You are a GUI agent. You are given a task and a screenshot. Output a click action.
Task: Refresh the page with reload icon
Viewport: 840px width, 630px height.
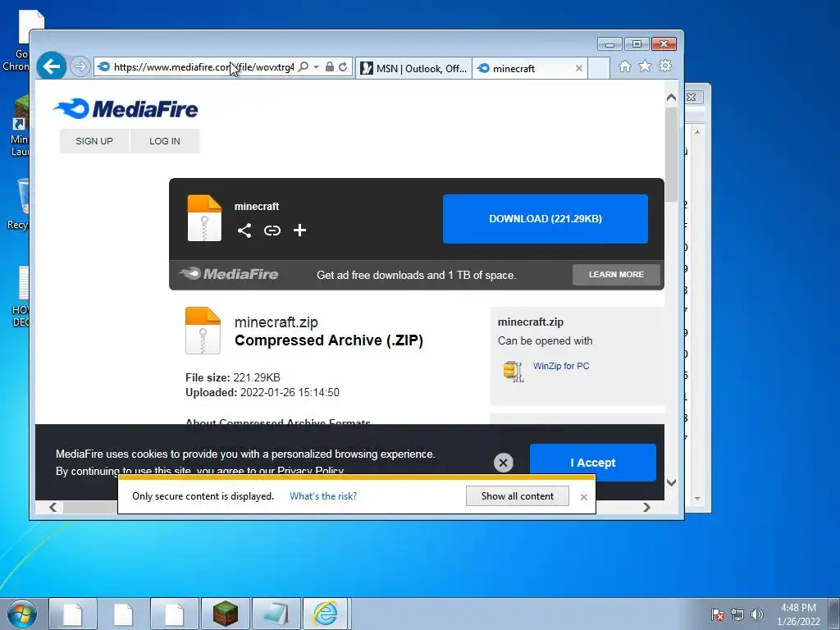click(x=344, y=67)
